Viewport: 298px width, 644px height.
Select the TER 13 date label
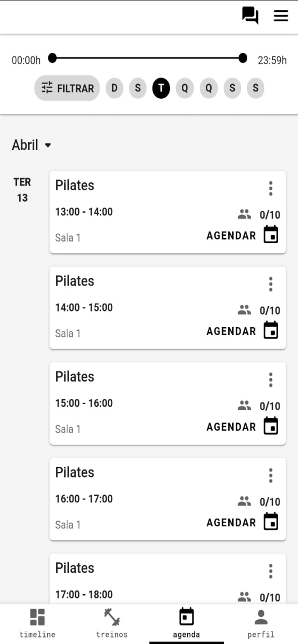(22, 189)
